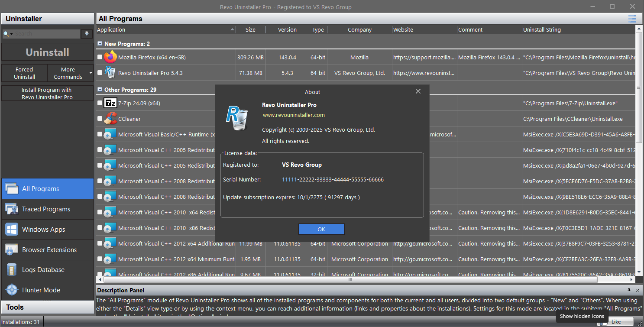Click the horizontal scrollbar right arrow
The height and width of the screenshot is (327, 644).
click(x=632, y=280)
